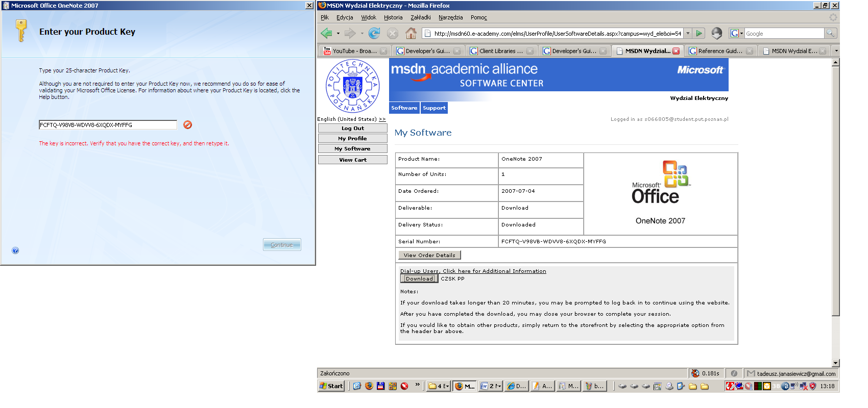Open the Zakładki menu

(x=421, y=17)
